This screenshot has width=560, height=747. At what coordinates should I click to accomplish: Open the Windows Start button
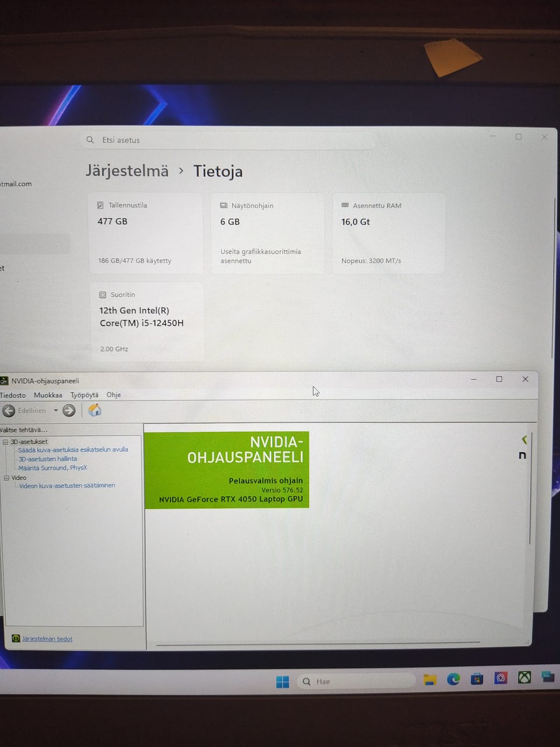click(x=282, y=682)
